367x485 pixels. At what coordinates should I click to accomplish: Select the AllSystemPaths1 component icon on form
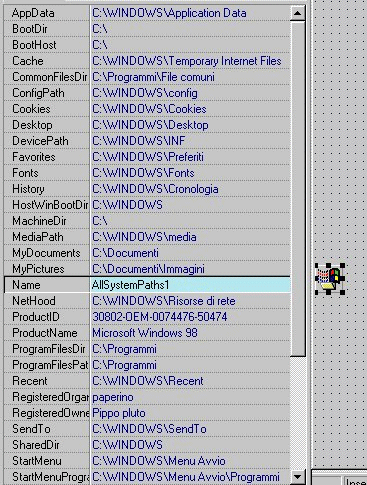330,278
